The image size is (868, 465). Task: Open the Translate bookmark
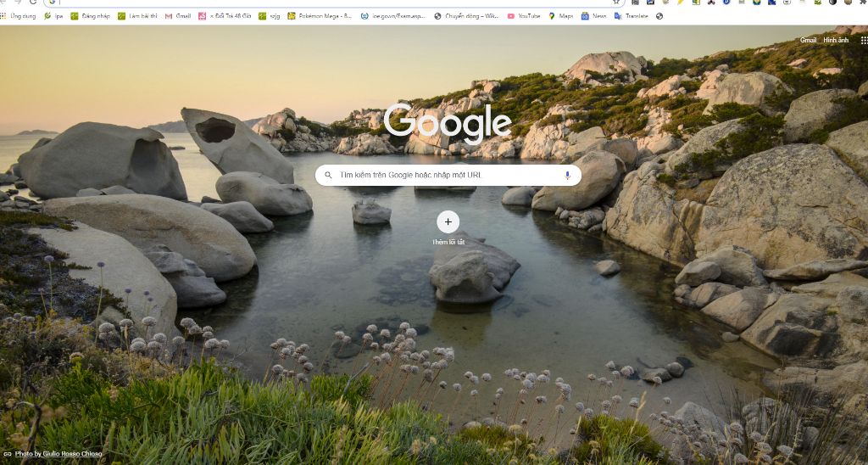[631, 16]
